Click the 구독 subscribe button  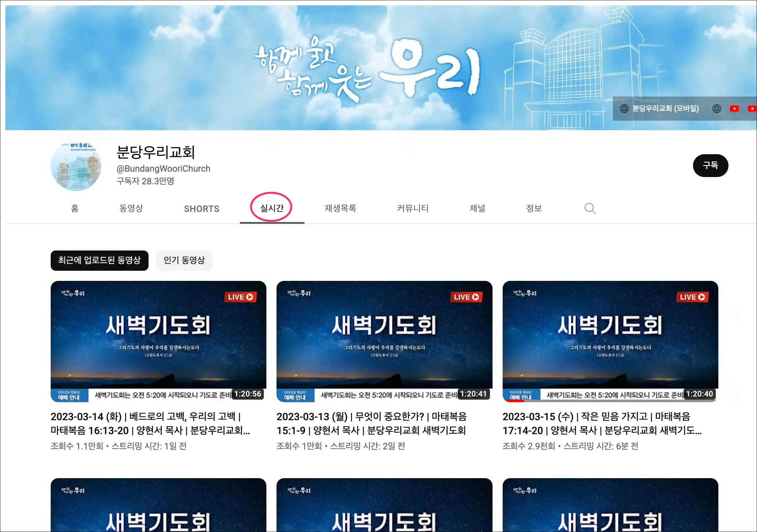pos(710,166)
